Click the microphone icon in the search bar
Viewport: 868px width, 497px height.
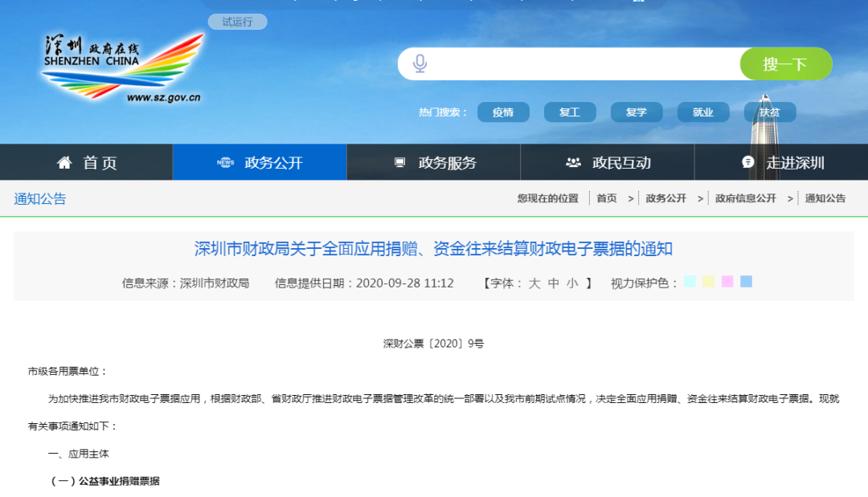(x=419, y=63)
